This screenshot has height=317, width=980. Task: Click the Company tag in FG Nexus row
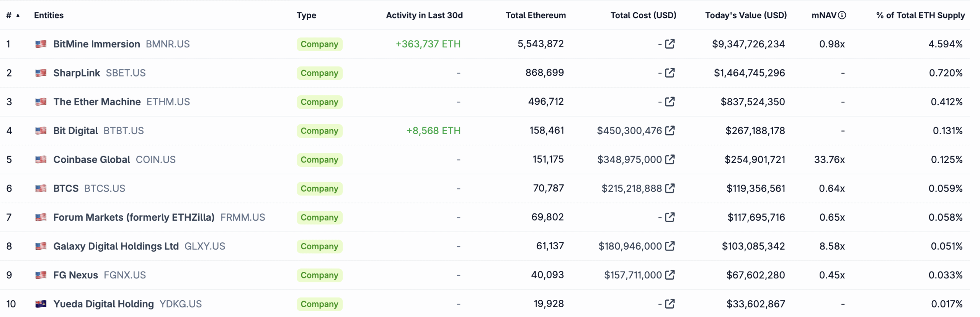(319, 275)
